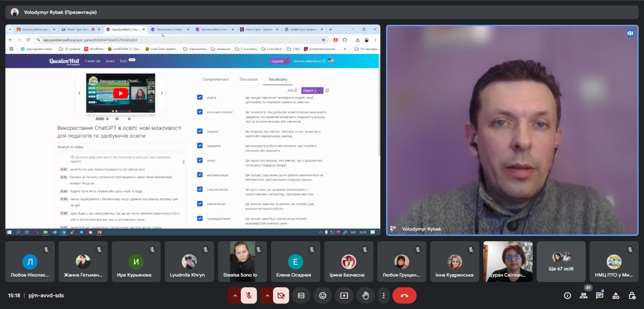Screen dimensions: 644x309
Task: Switch to the Comprehension tab
Action: click(216, 80)
